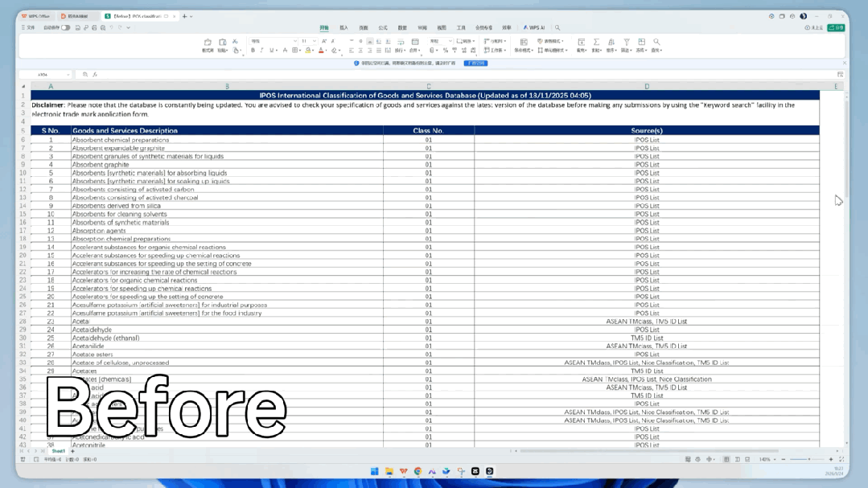The width and height of the screenshot is (868, 488).
Task: Switch to the 插入 ribbon tab
Action: tap(343, 27)
